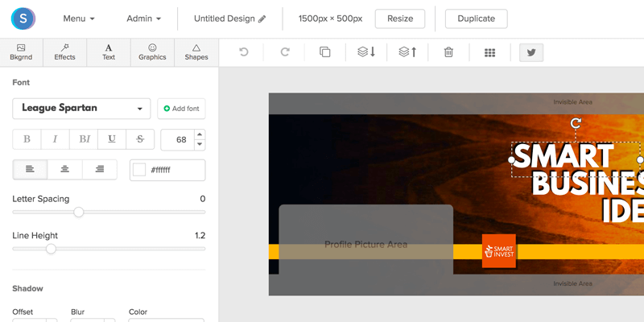Click the white text color swatch
Viewport: 644px width, 322px height.
tap(139, 170)
